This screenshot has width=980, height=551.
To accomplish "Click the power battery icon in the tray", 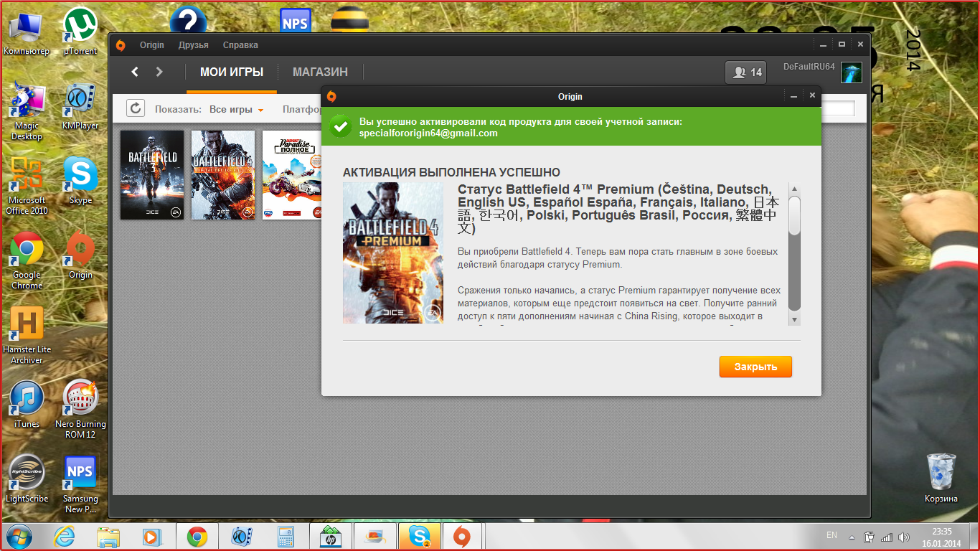I will pyautogui.click(x=869, y=537).
